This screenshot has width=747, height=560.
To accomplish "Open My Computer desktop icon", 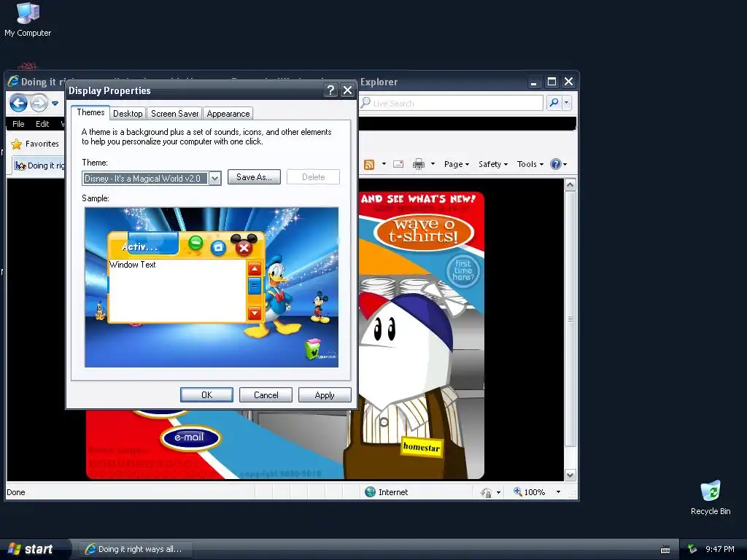I will 28,19.
